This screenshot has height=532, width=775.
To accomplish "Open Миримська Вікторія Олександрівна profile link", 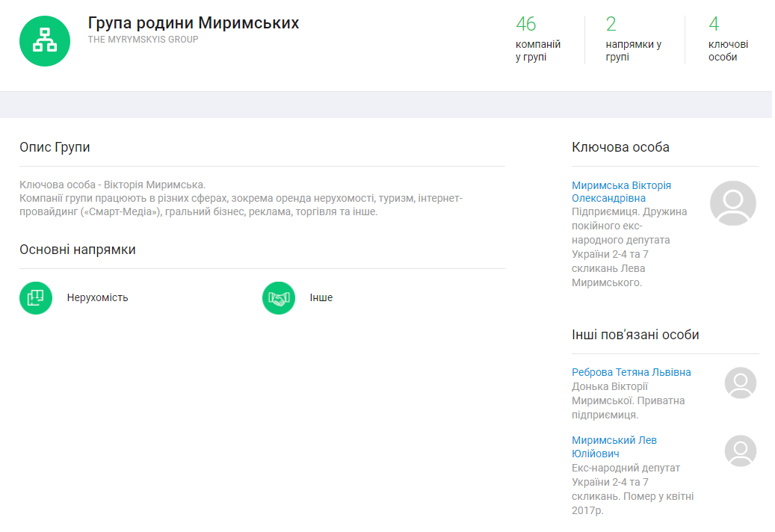I will click(x=620, y=192).
